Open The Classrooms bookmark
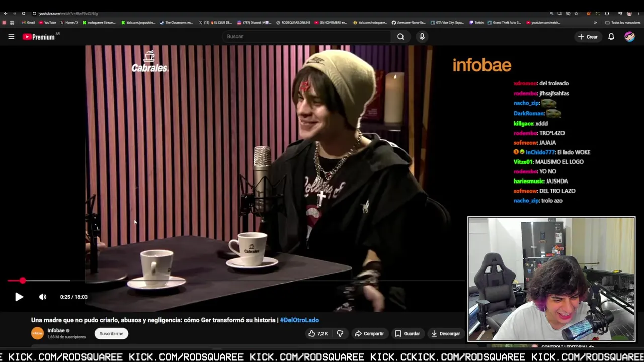This screenshot has width=644, height=362. coord(176,23)
